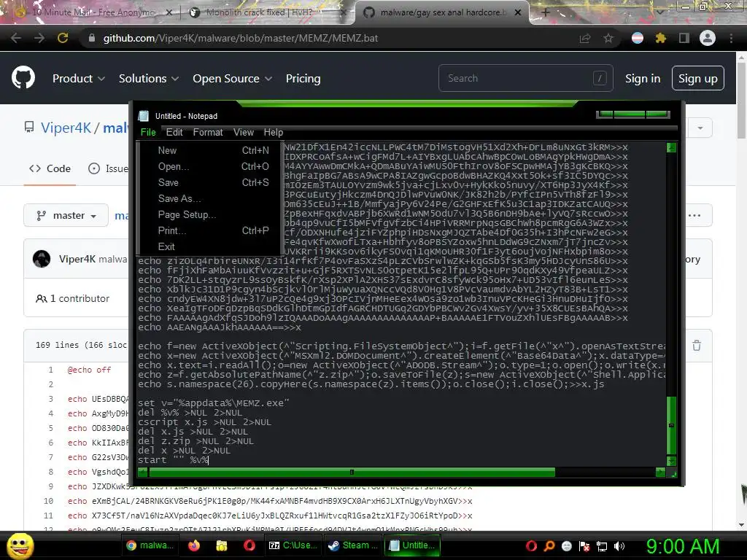Share this page icon in address bar
Screen dimensions: 747x560
click(585, 38)
